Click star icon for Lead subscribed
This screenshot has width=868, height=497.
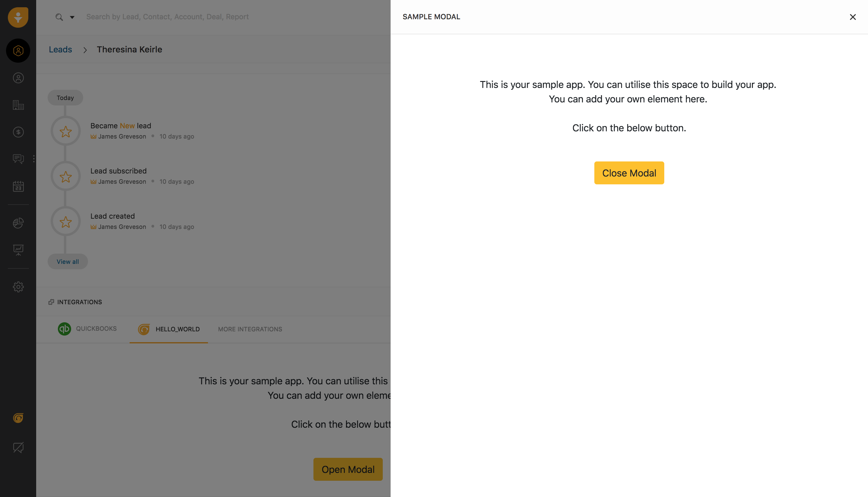pos(66,177)
